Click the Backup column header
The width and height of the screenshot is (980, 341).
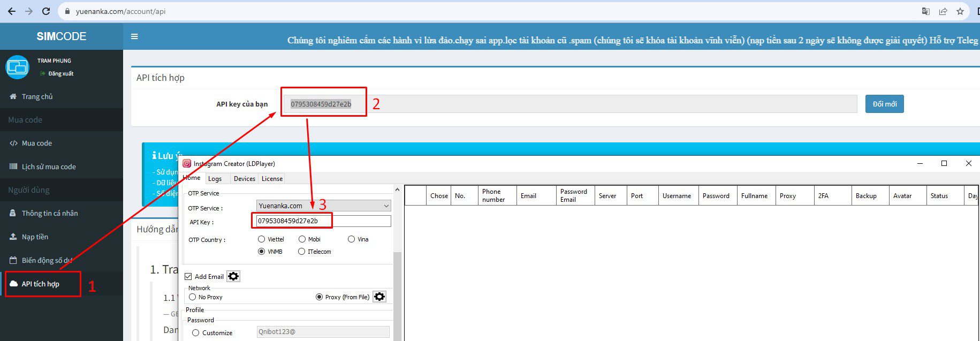point(870,195)
